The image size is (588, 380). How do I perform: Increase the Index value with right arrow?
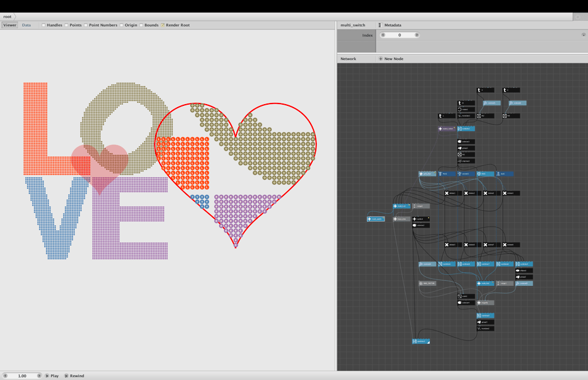coord(417,35)
